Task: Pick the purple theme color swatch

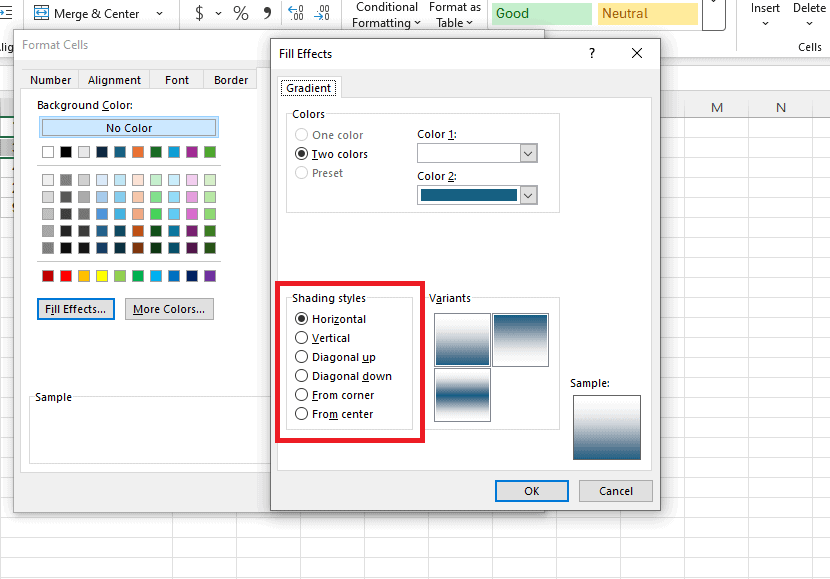Action: coord(192,152)
